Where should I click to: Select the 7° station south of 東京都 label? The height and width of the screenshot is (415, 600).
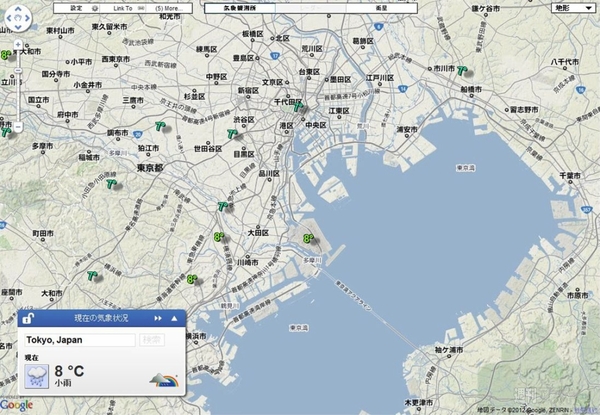[111, 184]
